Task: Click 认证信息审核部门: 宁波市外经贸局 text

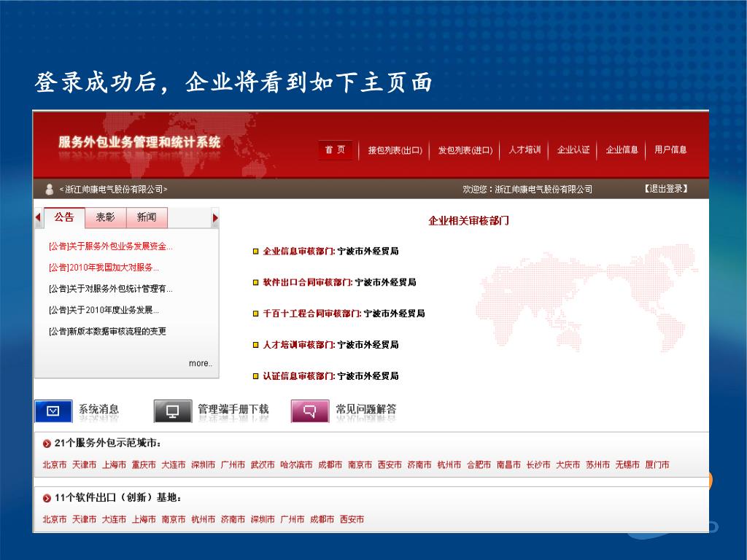Action: (330, 376)
